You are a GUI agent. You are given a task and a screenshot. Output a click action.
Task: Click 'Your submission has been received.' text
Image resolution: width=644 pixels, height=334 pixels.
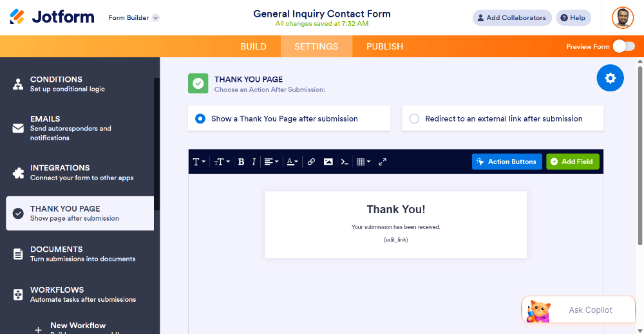point(396,227)
